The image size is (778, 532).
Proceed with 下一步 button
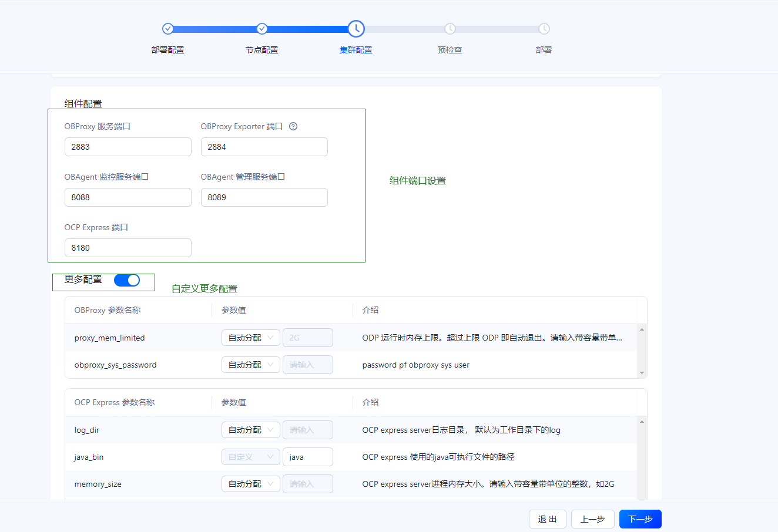click(x=640, y=519)
